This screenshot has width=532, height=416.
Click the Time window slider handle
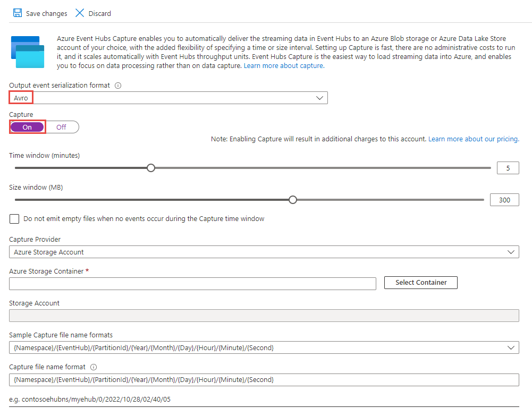[150, 167]
